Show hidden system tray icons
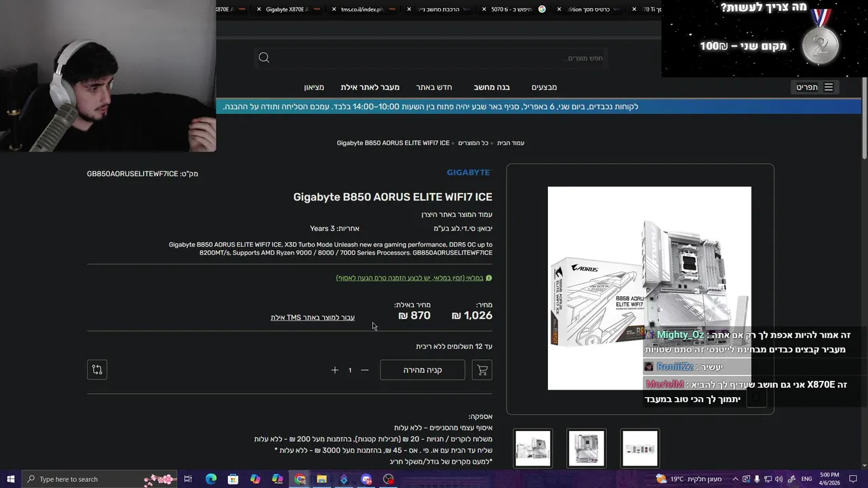868x488 pixels. [735, 479]
